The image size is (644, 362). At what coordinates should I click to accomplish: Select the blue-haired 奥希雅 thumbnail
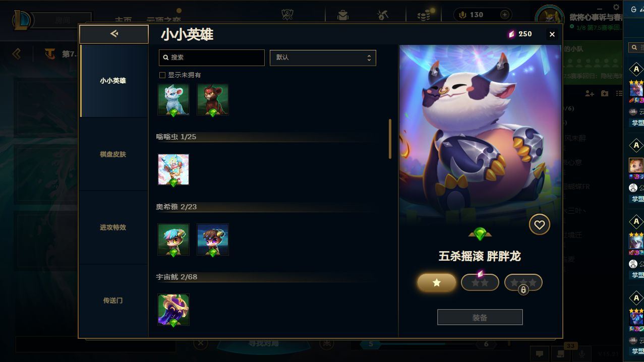point(173,239)
